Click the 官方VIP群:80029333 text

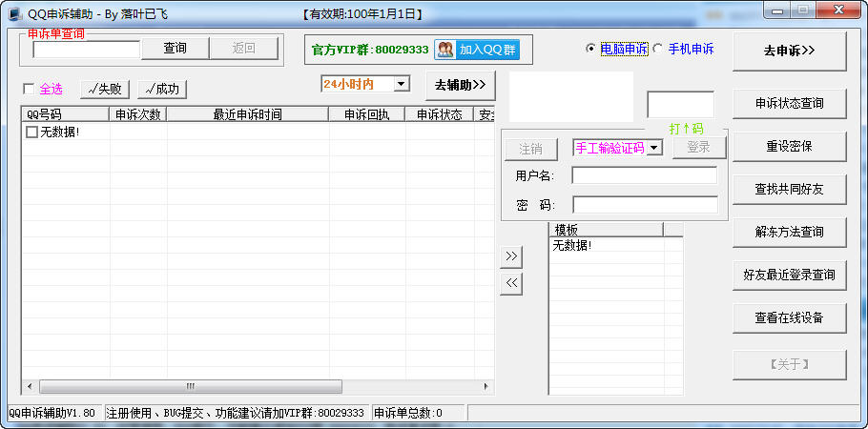click(x=370, y=50)
